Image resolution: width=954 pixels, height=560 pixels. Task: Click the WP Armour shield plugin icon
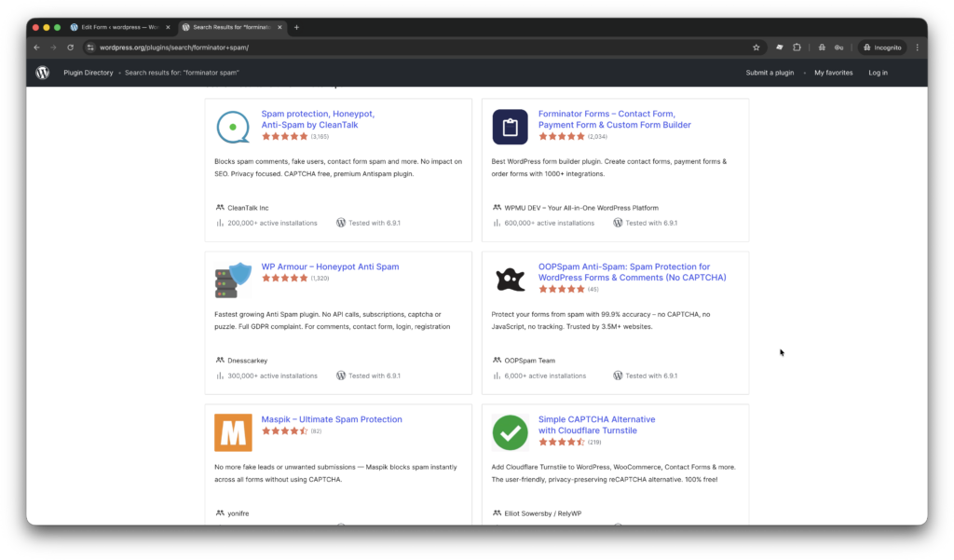click(232, 279)
